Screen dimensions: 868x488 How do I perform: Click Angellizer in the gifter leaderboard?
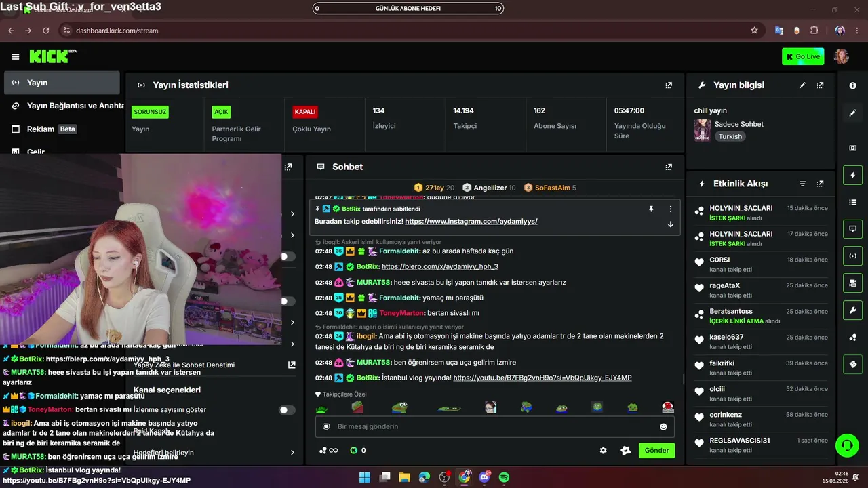(x=489, y=188)
